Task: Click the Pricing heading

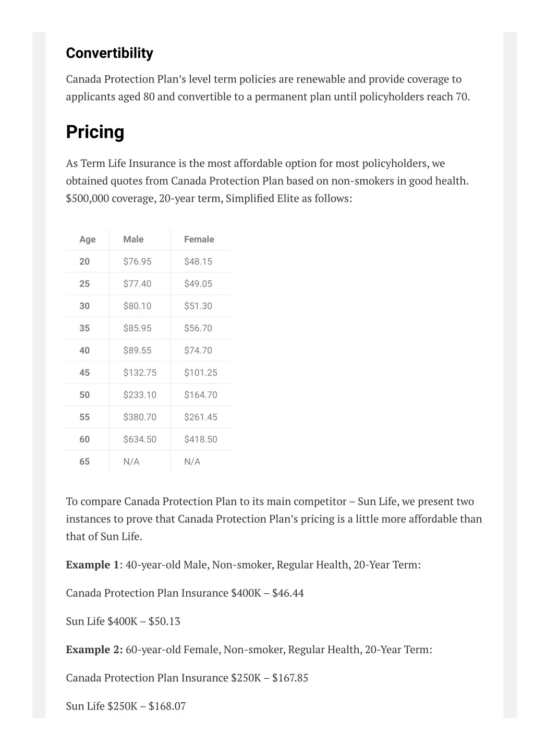Action: pyautogui.click(x=95, y=132)
